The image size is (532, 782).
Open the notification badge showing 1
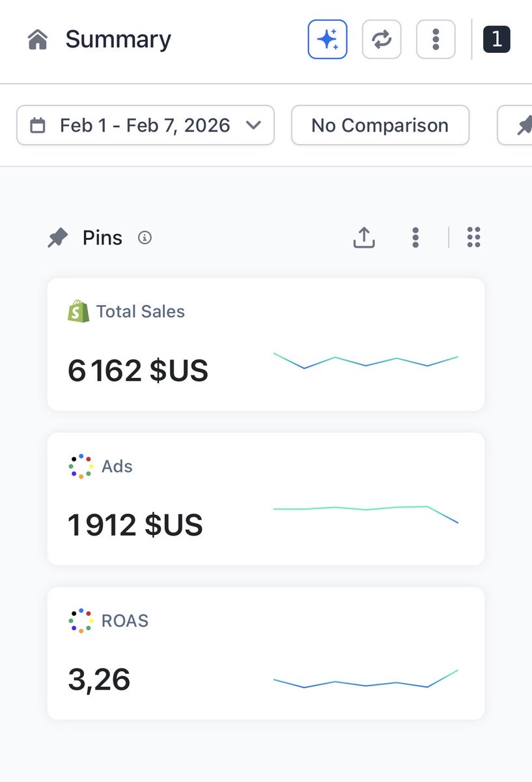[x=497, y=40]
